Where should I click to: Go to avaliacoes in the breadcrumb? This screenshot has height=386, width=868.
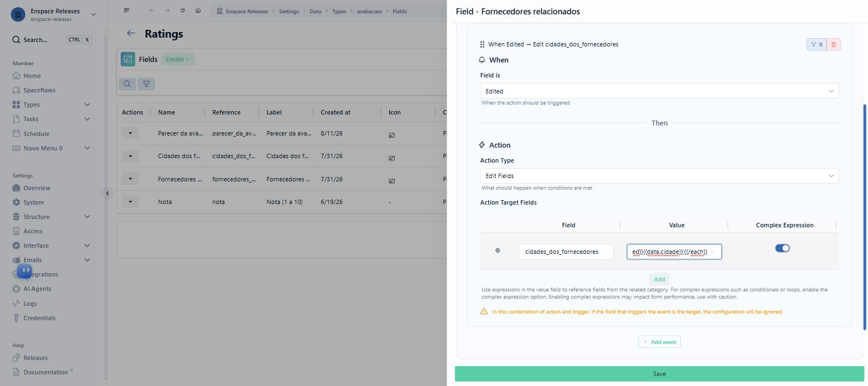point(369,11)
